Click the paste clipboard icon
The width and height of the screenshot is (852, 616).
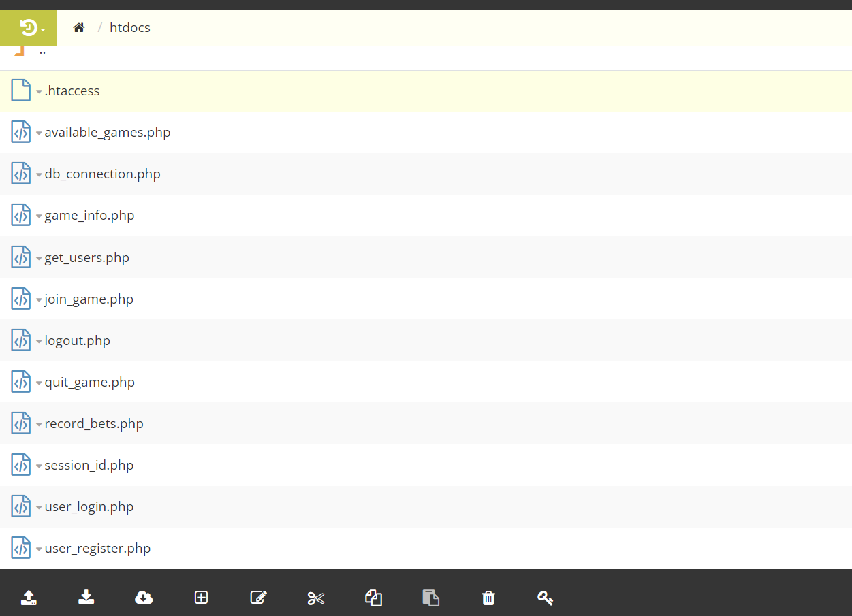point(430,598)
